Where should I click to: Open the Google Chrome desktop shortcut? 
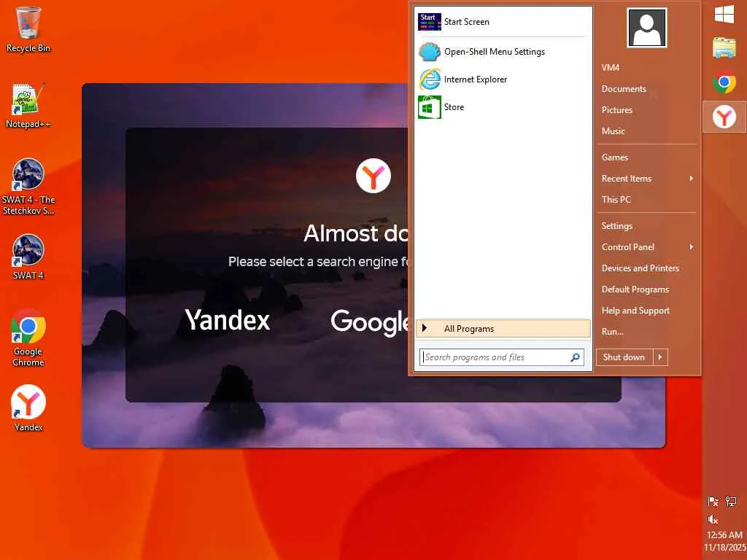28,338
